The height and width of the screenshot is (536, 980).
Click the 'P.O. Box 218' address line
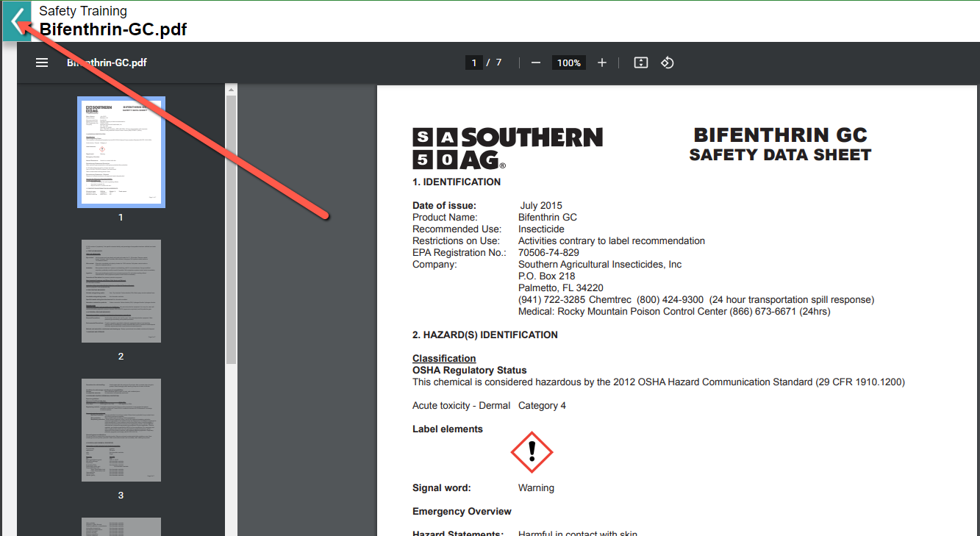coord(547,276)
